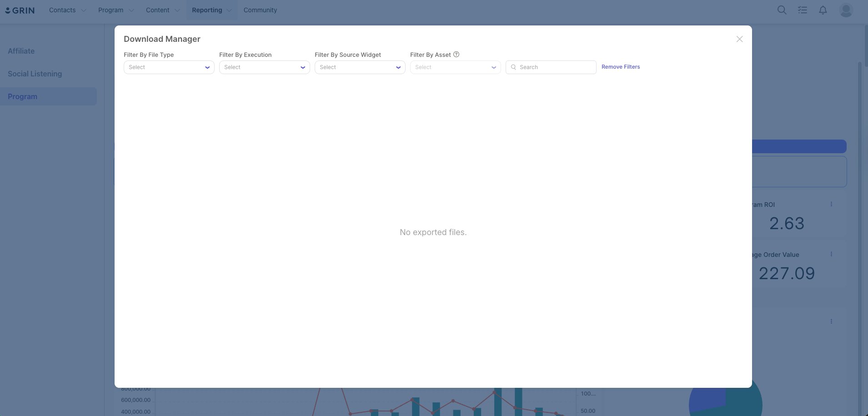Open the Reporting menu
This screenshot has height=416, width=868.
pos(211,10)
